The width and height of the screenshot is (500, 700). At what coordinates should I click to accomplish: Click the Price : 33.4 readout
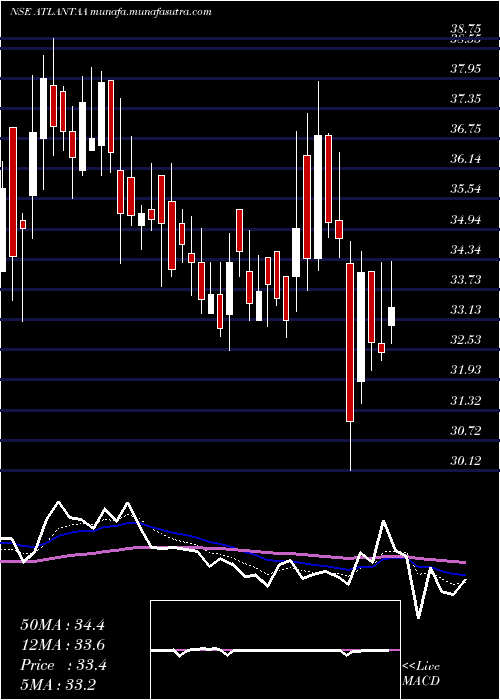pos(63,665)
